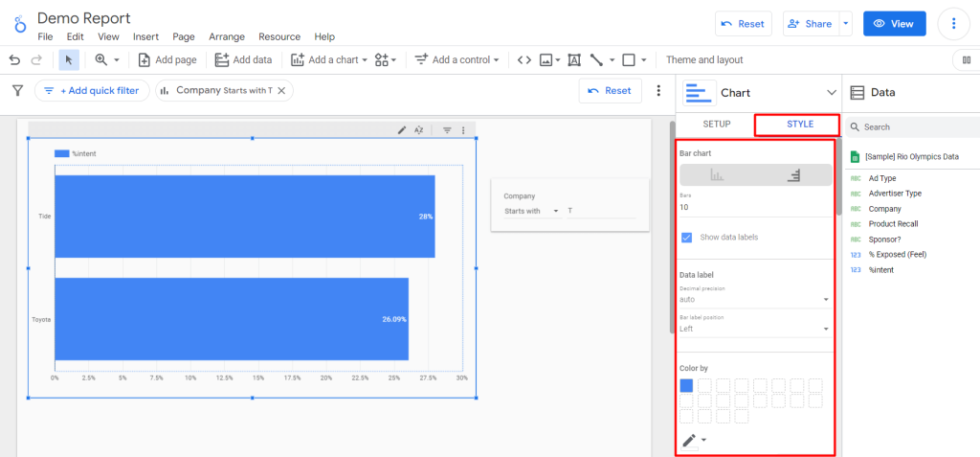The height and width of the screenshot is (457, 980).
Task: Open the Page menu
Action: pos(184,37)
